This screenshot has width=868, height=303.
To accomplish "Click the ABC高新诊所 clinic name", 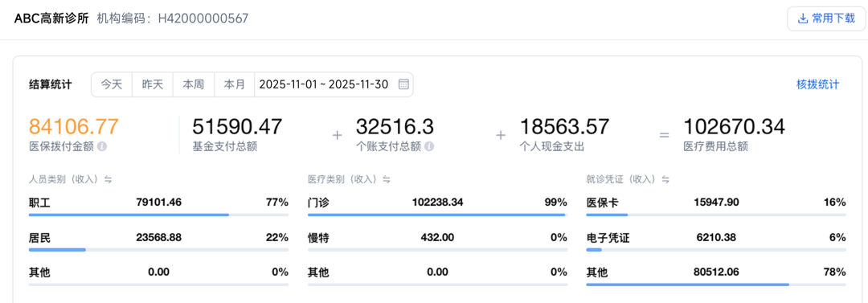I will tap(51, 18).
